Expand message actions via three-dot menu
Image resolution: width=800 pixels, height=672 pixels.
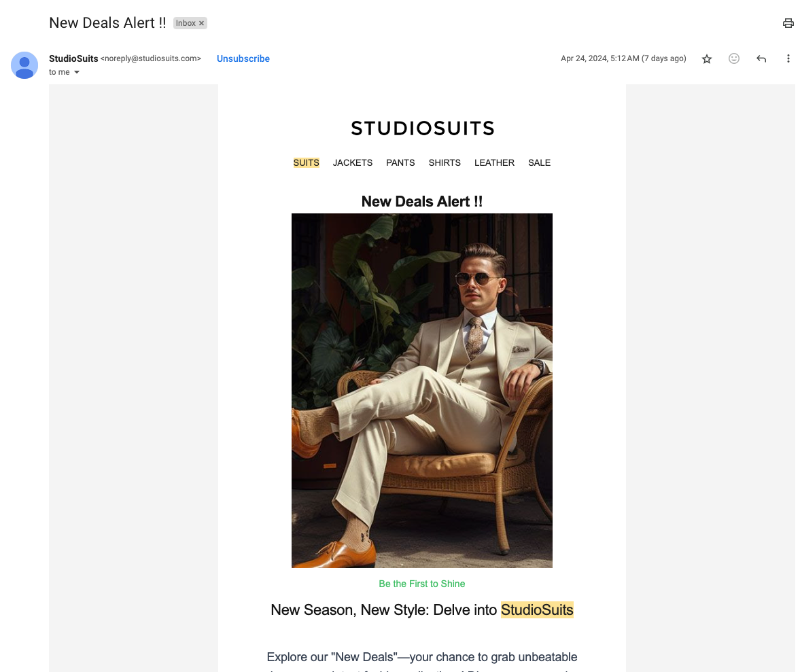click(788, 58)
